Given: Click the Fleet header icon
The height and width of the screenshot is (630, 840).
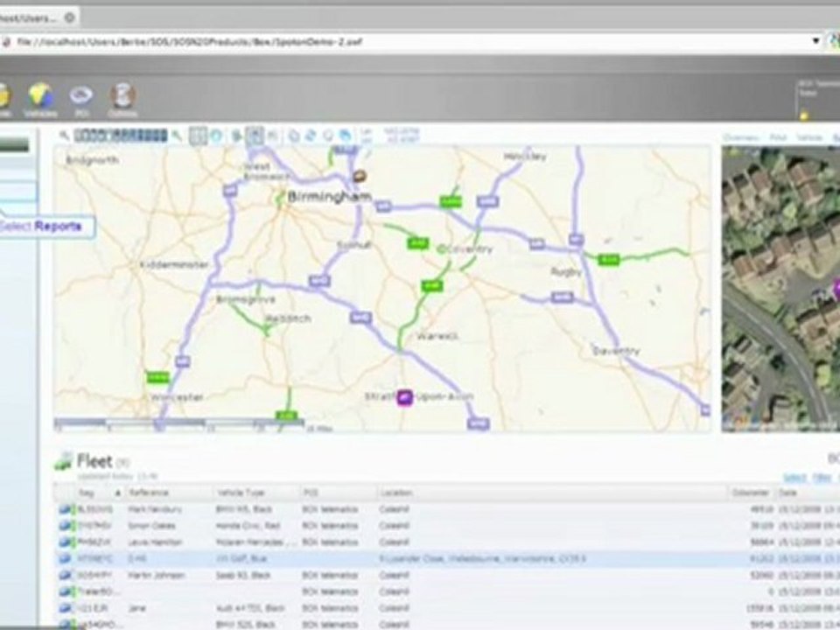Looking at the screenshot, I should click(x=63, y=461).
